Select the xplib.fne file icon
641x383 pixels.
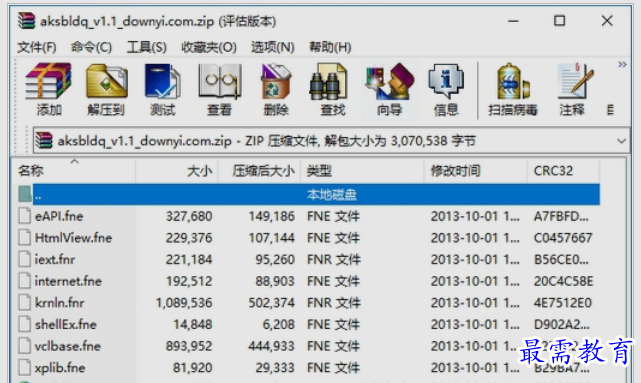click(25, 367)
